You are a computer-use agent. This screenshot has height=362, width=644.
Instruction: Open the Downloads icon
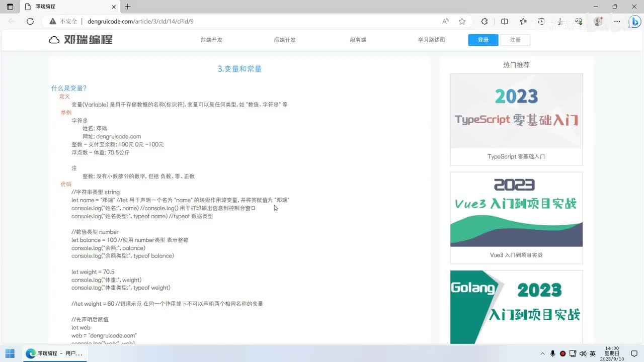pyautogui.click(x=560, y=21)
